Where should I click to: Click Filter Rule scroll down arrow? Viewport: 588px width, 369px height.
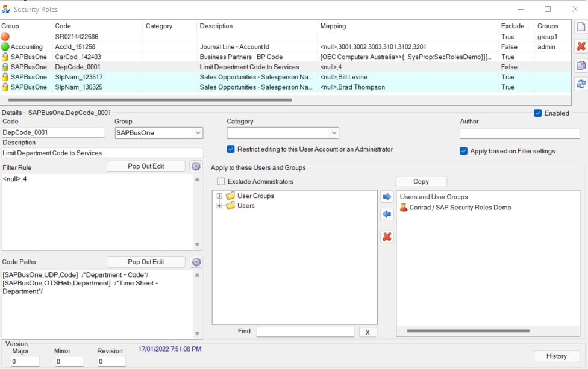[x=197, y=244]
